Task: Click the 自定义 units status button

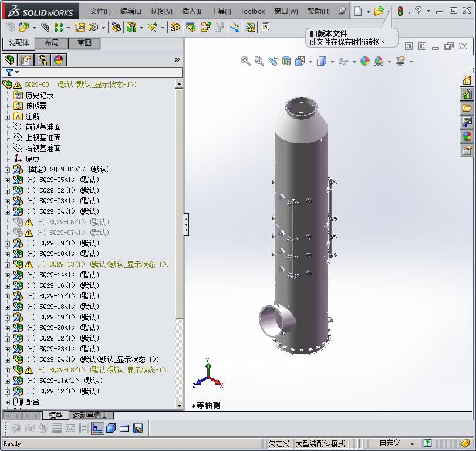Action: coord(390,444)
